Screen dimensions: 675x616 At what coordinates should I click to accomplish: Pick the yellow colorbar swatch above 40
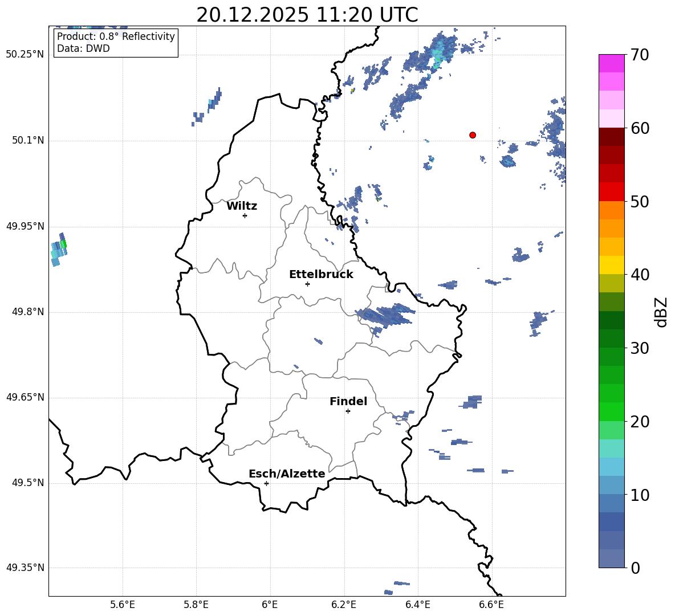[611, 265]
